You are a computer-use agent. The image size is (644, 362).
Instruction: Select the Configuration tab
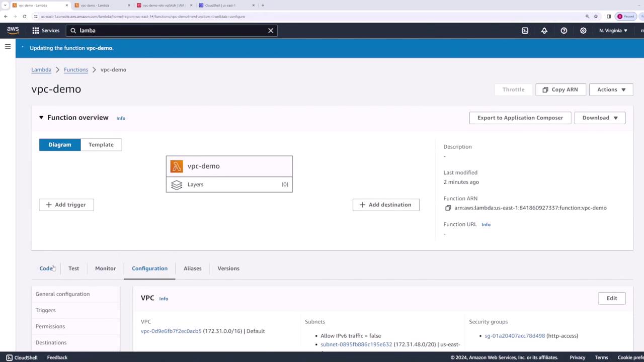click(149, 268)
